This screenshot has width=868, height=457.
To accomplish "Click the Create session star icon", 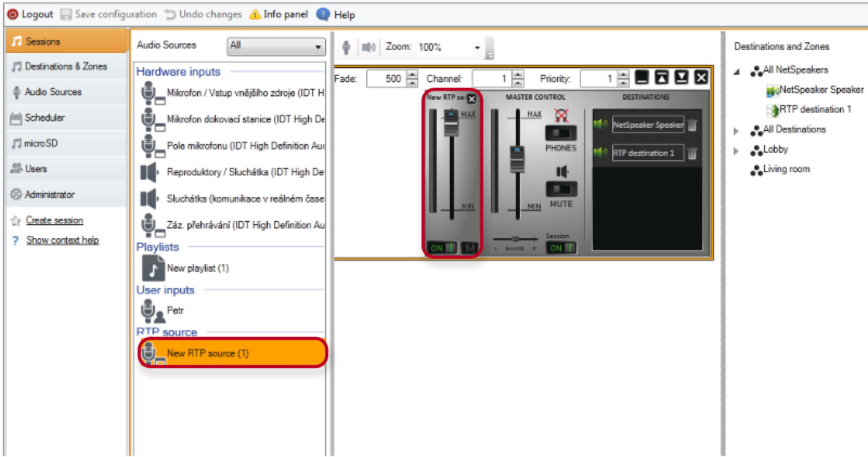I will 16,221.
